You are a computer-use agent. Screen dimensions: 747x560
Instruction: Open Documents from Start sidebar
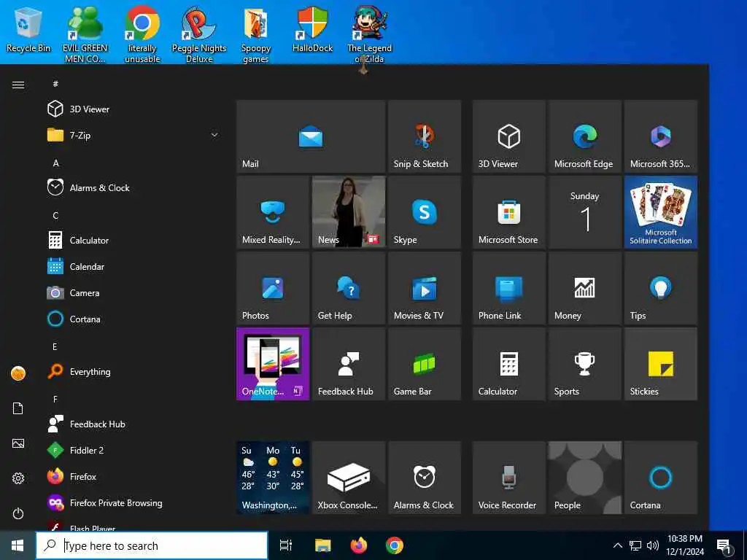pos(18,408)
